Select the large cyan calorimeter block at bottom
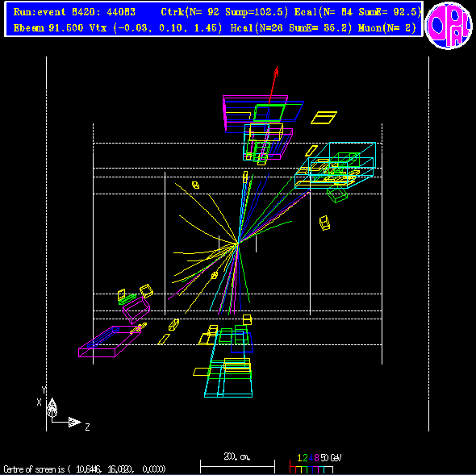476x475 pixels. pos(228,378)
